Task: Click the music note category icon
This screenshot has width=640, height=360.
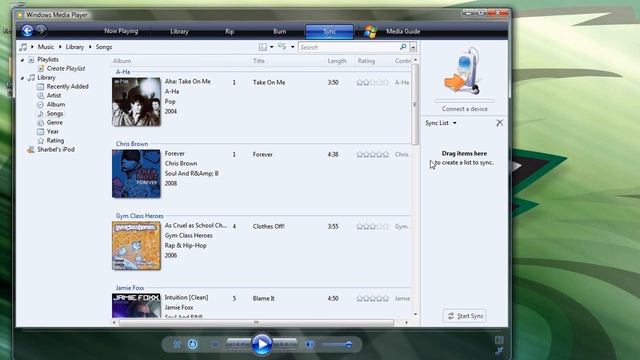Action: pos(23,47)
